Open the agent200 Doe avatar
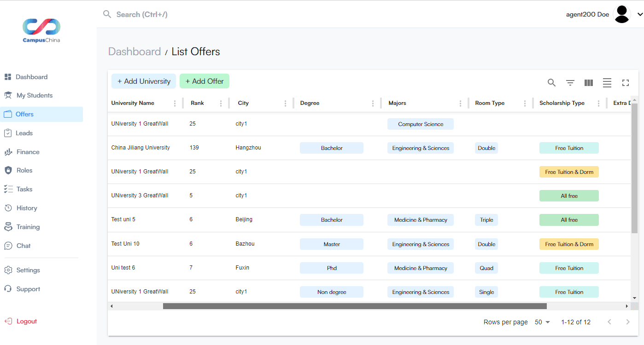644x345 pixels. [x=622, y=14]
